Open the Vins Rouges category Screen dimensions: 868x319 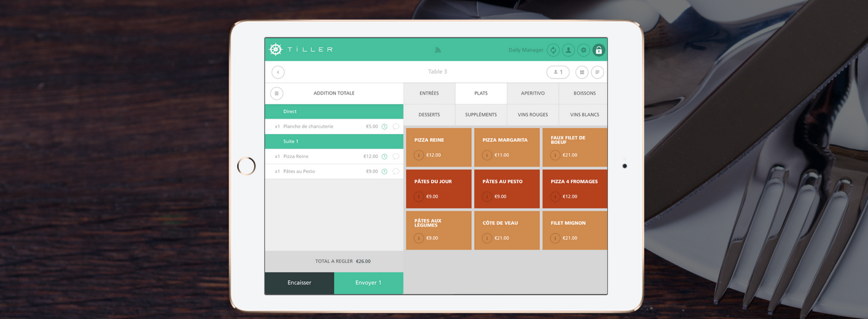(x=533, y=115)
